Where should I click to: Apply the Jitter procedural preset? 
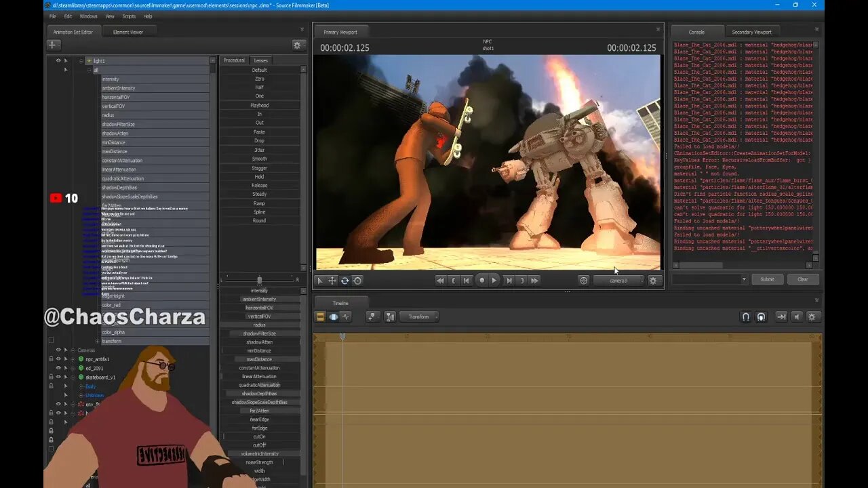[259, 150]
